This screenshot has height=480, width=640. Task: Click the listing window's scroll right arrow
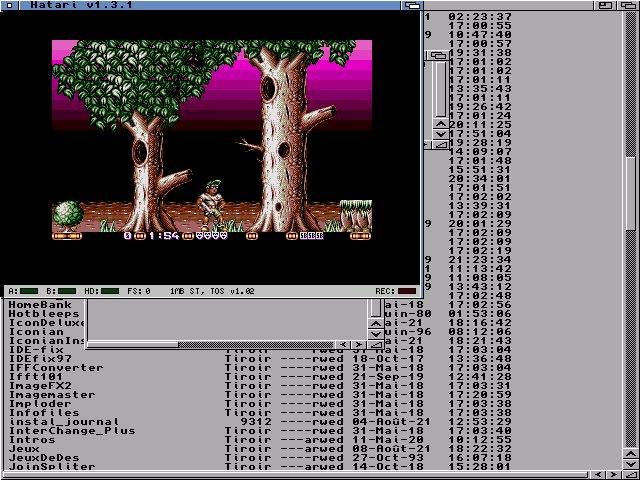pyautogui.click(x=614, y=475)
